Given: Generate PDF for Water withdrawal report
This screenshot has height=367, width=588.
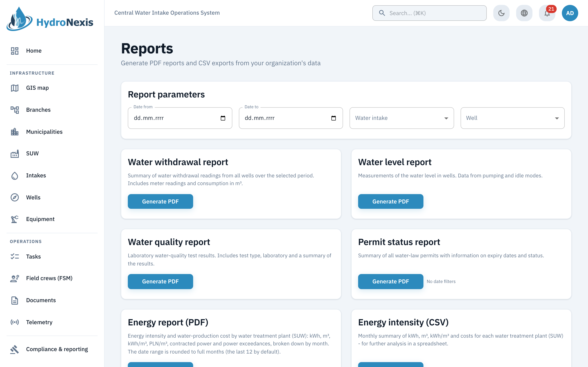Looking at the screenshot, I should [x=160, y=201].
